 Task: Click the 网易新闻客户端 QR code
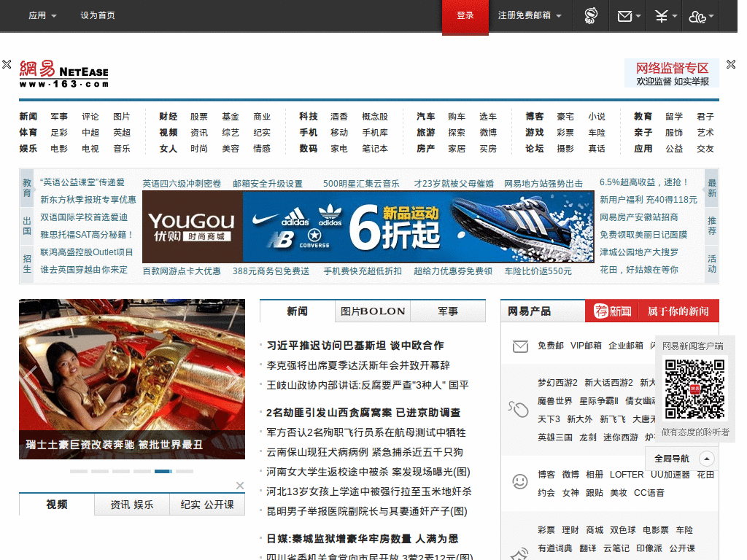695,389
